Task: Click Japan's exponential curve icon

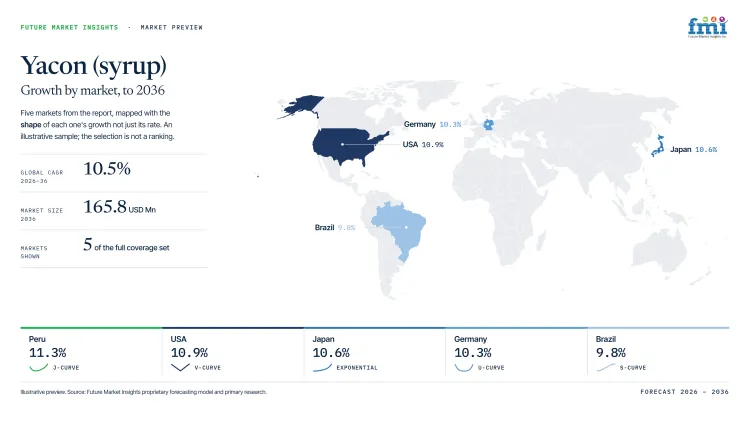Action: click(x=322, y=367)
